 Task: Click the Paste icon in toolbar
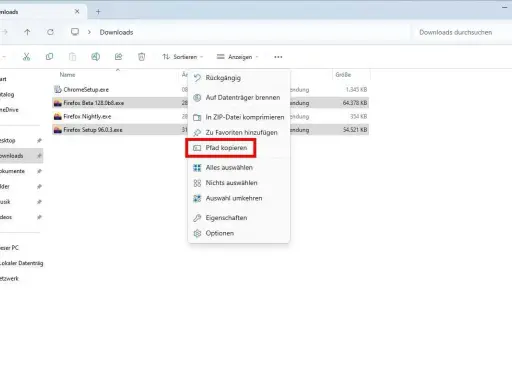click(72, 57)
